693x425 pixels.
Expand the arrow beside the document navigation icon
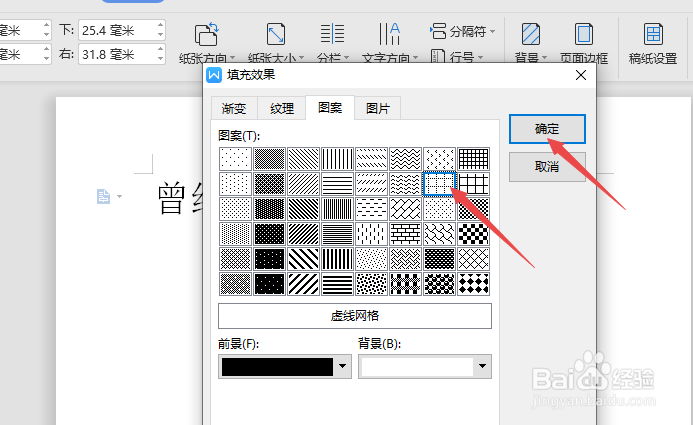click(120, 196)
